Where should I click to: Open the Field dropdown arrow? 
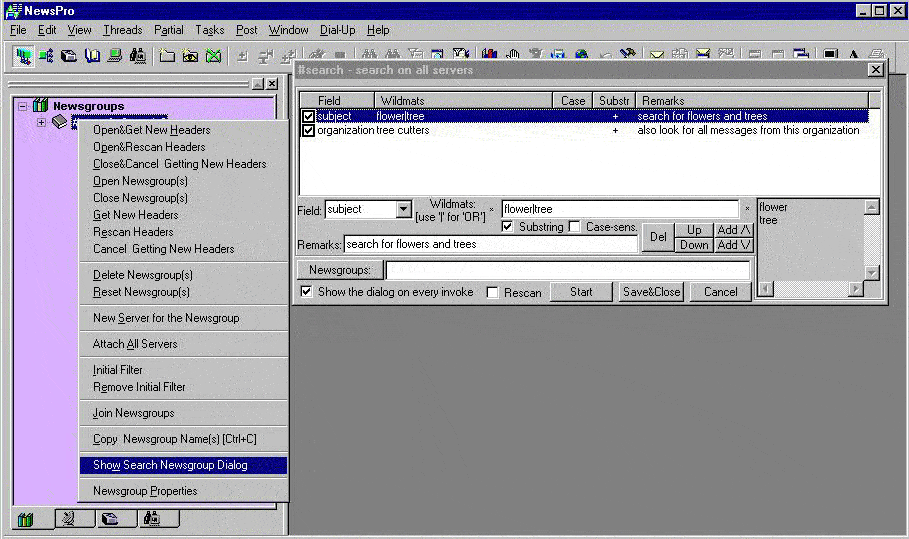[x=404, y=209]
